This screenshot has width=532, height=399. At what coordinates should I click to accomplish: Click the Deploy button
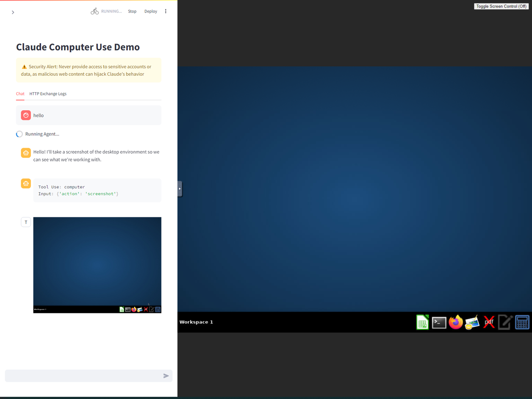click(x=150, y=11)
